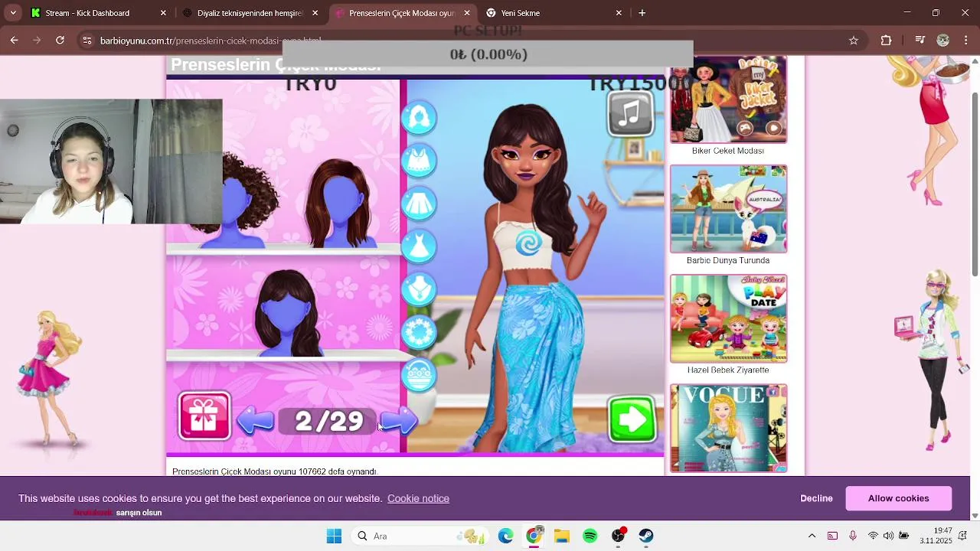Open the Chrome profile avatar
Image resolution: width=980 pixels, height=551 pixels.
point(943,41)
